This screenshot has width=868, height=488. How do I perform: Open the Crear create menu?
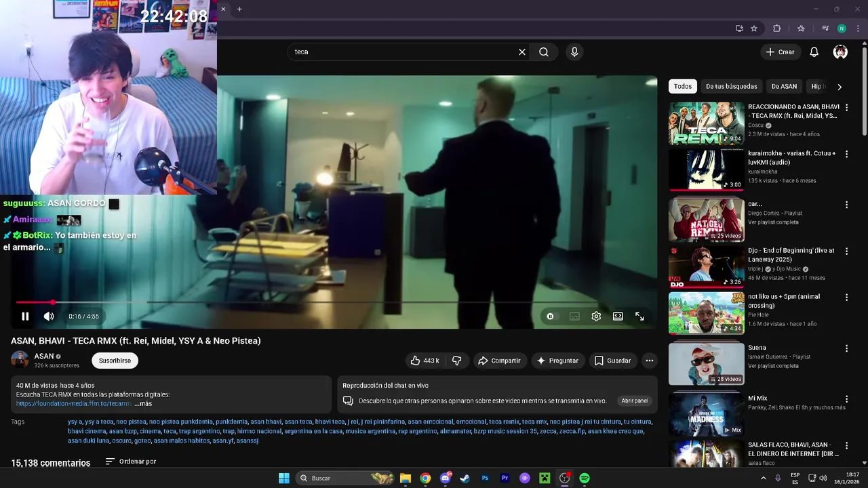point(781,52)
